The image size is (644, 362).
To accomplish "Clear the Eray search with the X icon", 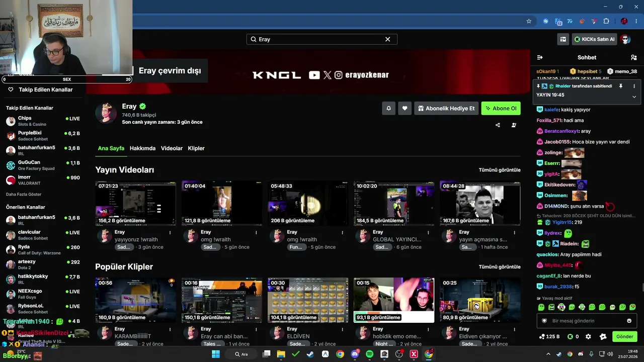I will click(x=388, y=39).
